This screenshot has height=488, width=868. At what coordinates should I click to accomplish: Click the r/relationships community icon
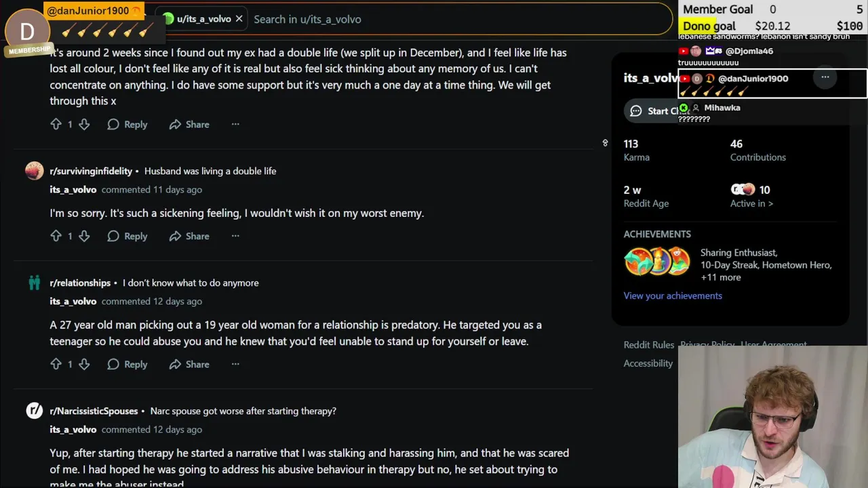(x=34, y=283)
